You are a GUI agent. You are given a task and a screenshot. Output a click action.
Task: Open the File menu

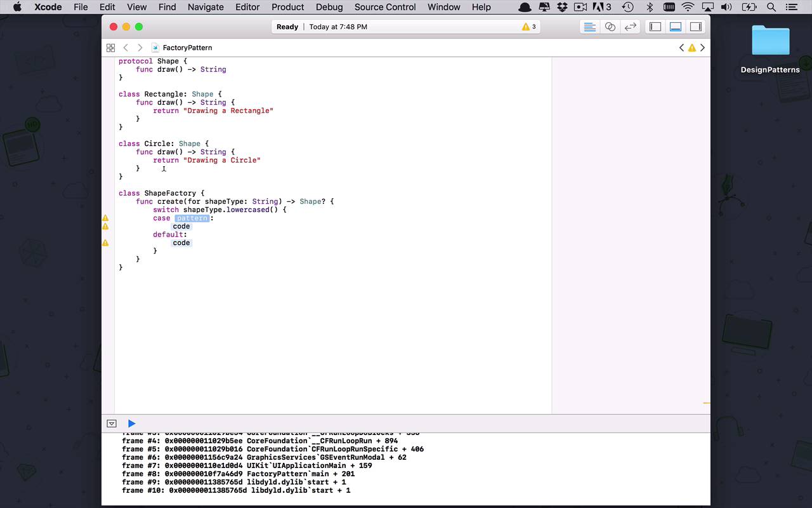point(81,7)
